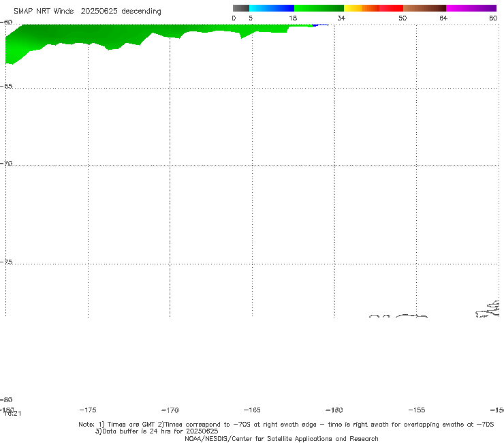Click the longitude label '-175'

click(x=88, y=410)
